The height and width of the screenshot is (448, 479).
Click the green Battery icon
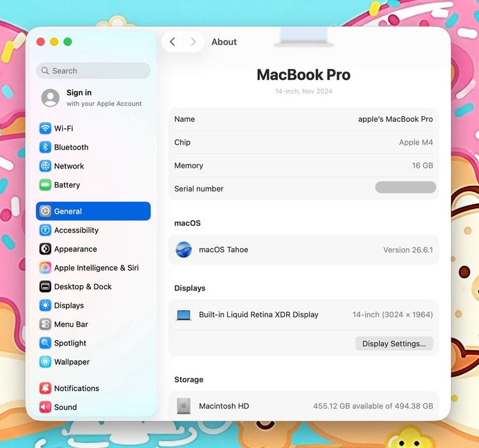coord(45,184)
